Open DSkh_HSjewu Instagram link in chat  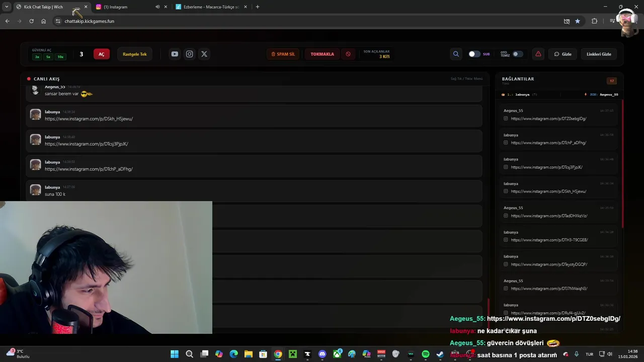tap(89, 119)
